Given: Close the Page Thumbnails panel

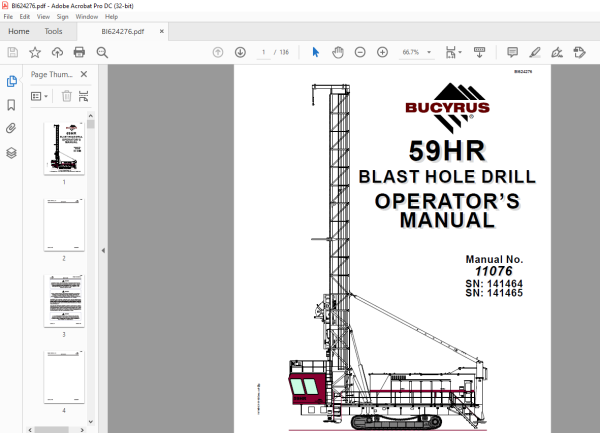Looking at the screenshot, I should (x=84, y=74).
